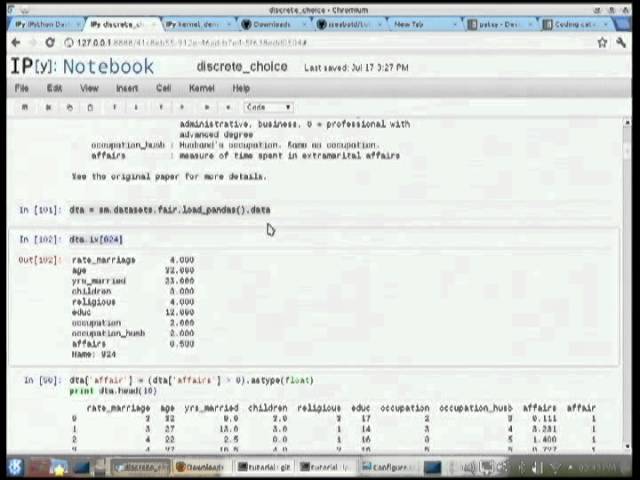
Task: Click the discrete_choice notebook title
Action: coord(242,67)
